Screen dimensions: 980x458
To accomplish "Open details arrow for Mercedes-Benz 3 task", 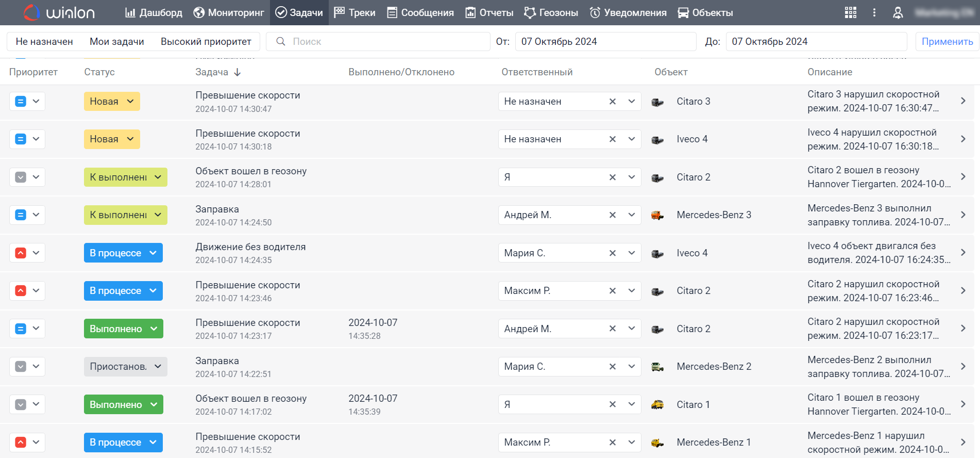I will [x=963, y=215].
